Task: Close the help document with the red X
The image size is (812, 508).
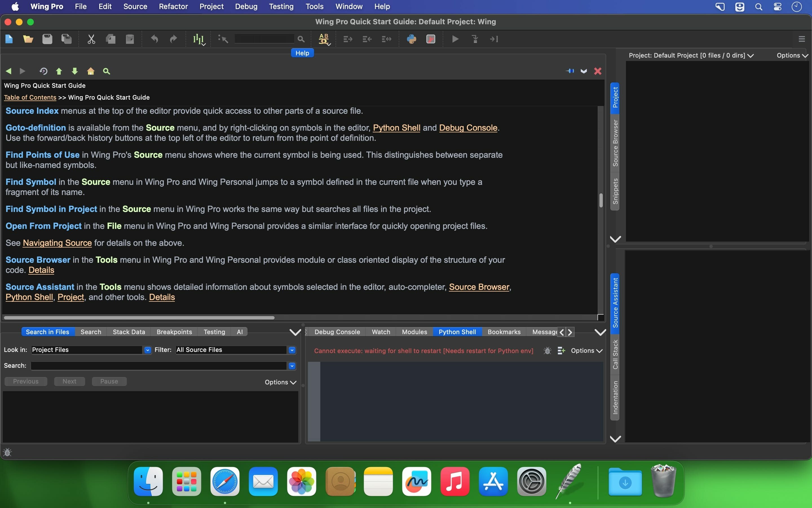Action: (598, 71)
